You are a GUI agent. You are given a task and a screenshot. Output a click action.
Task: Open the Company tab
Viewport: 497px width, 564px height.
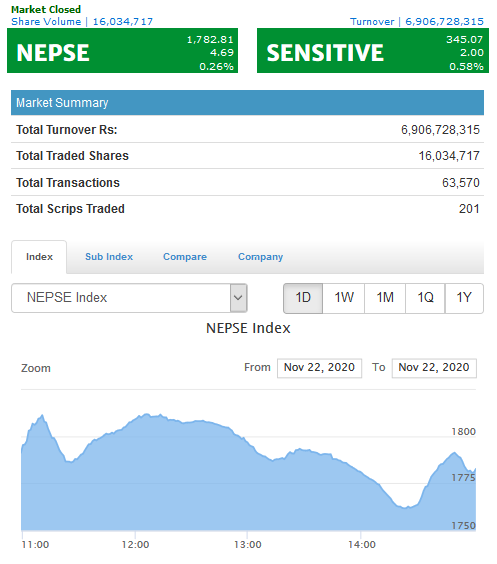tap(260, 257)
